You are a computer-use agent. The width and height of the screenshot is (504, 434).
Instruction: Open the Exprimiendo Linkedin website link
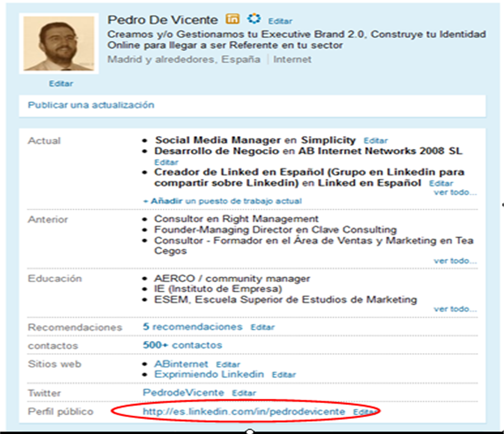(209, 374)
